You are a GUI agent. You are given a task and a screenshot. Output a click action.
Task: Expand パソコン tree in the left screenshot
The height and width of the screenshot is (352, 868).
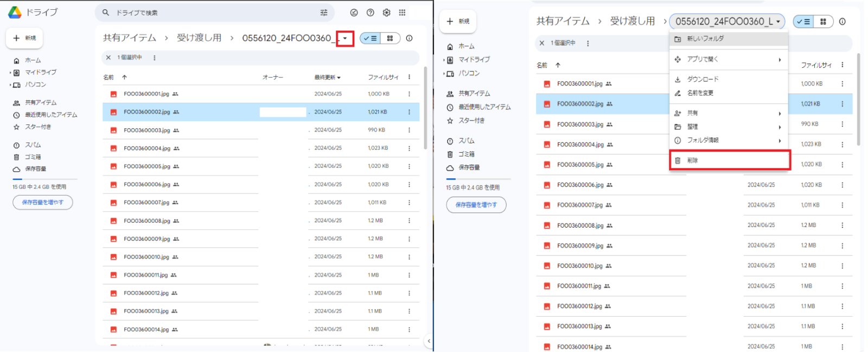pos(10,85)
